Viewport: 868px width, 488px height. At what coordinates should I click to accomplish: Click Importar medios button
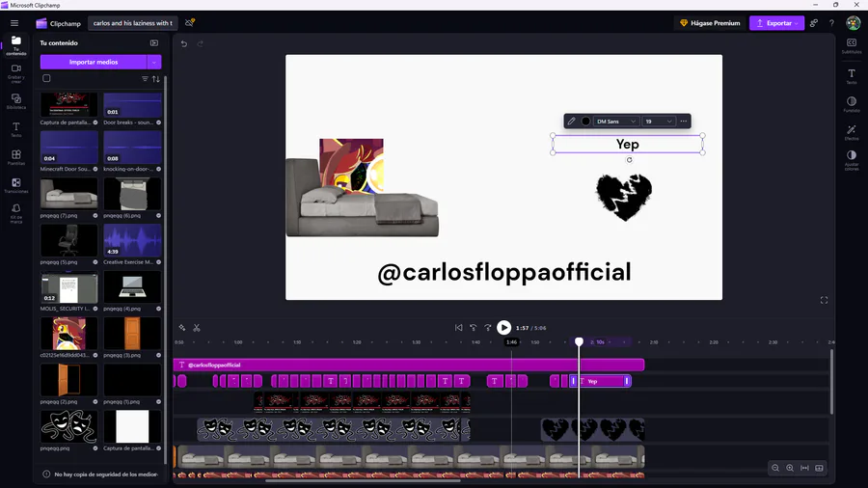93,62
